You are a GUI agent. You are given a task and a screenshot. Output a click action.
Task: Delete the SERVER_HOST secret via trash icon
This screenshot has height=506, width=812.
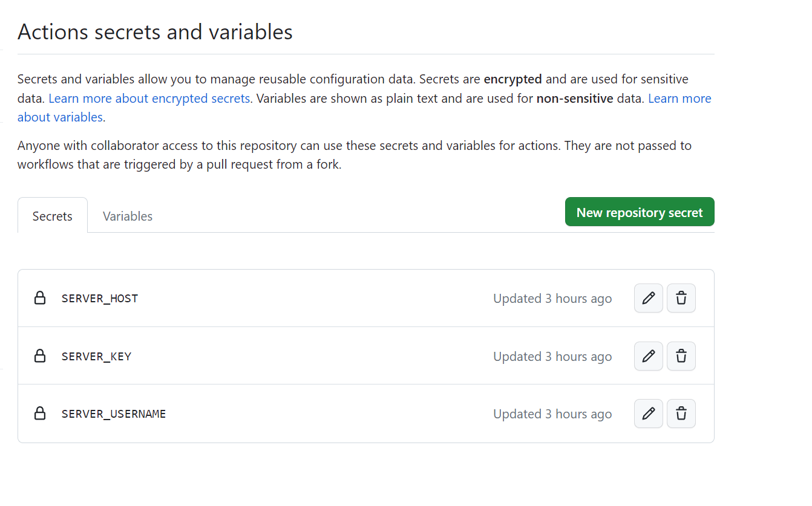click(x=681, y=298)
